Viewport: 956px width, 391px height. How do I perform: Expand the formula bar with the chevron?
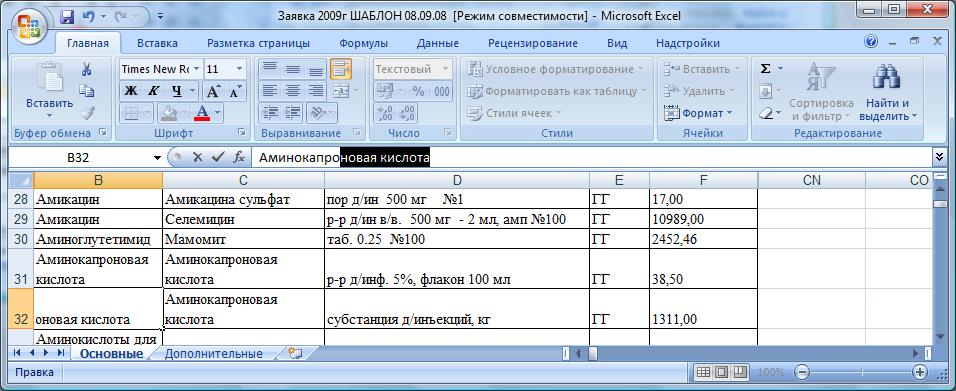click(x=939, y=157)
